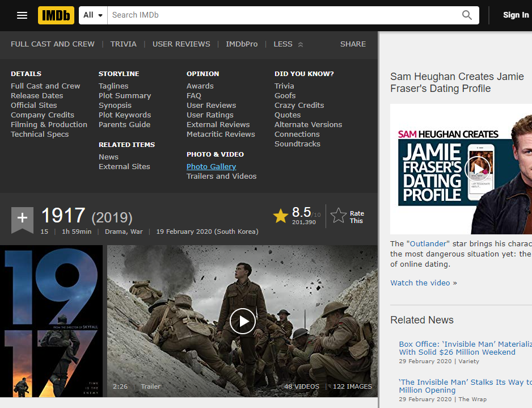Open News under Related Items
The image size is (532, 408).
(x=108, y=157)
